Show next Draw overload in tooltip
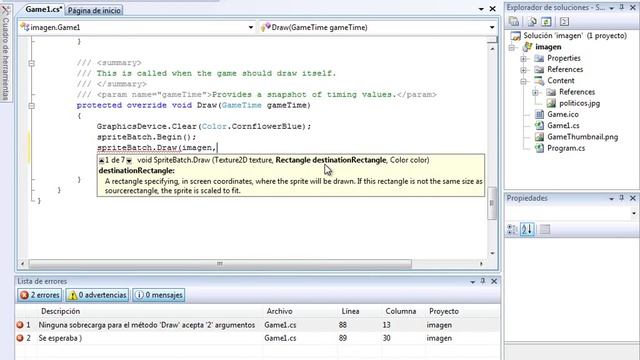The height and width of the screenshot is (360, 640). coord(129,160)
